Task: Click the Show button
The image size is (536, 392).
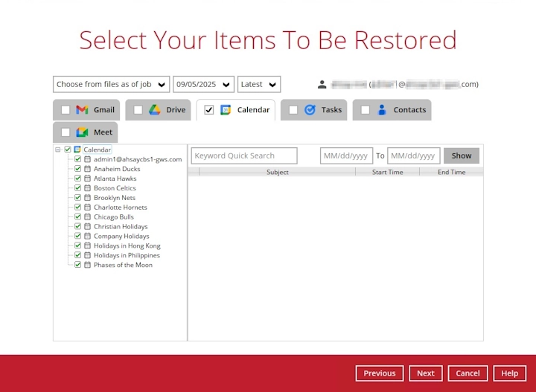Action: [462, 155]
